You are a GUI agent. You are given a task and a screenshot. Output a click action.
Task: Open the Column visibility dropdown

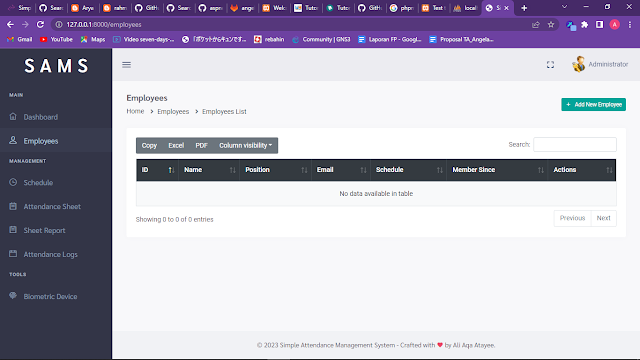(245, 145)
